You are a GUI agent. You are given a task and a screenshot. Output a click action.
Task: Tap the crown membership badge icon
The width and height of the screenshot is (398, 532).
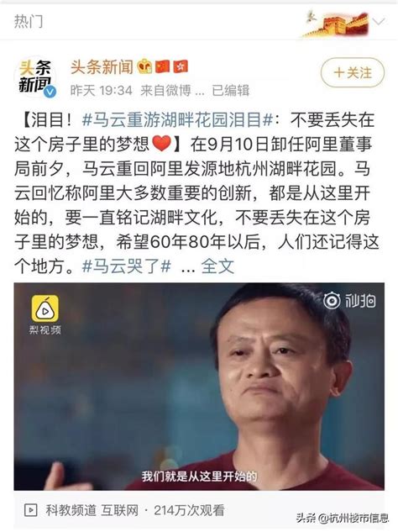pos(145,66)
